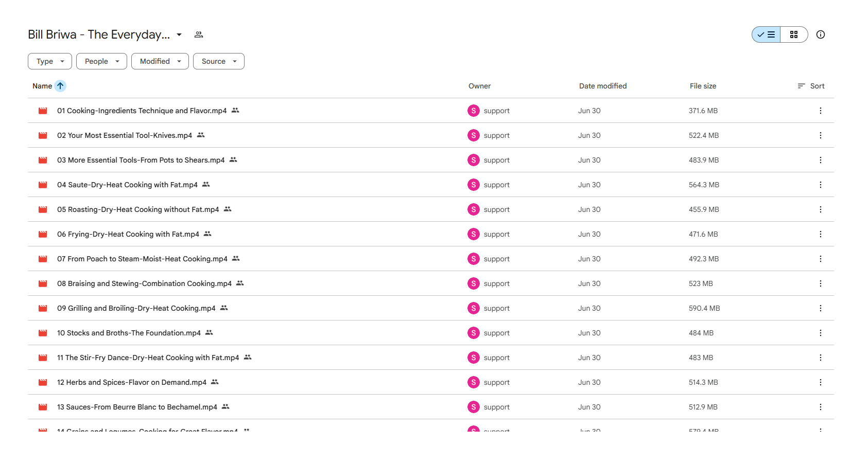The image size is (868, 463).
Task: Click the shared folder people icon beside title
Action: coord(199,34)
